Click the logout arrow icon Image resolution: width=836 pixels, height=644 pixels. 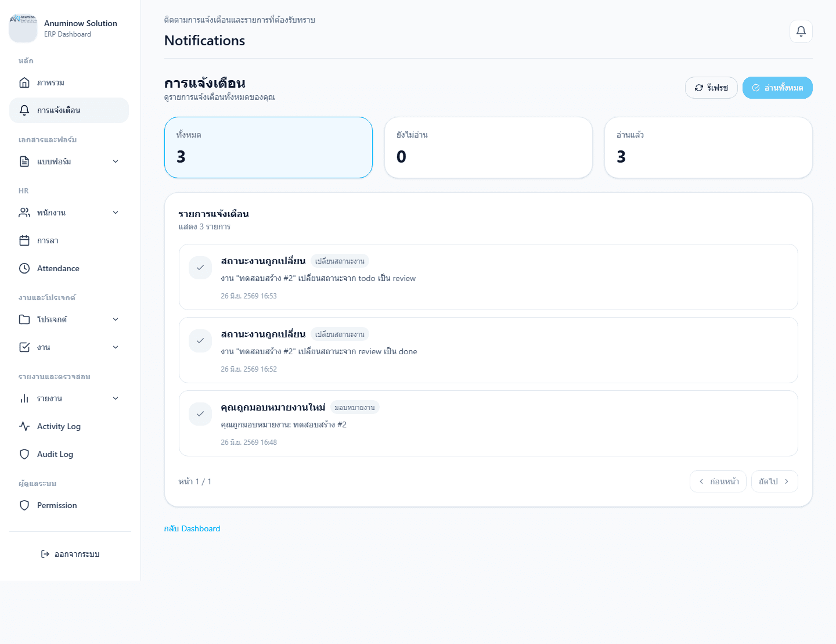[45, 554]
